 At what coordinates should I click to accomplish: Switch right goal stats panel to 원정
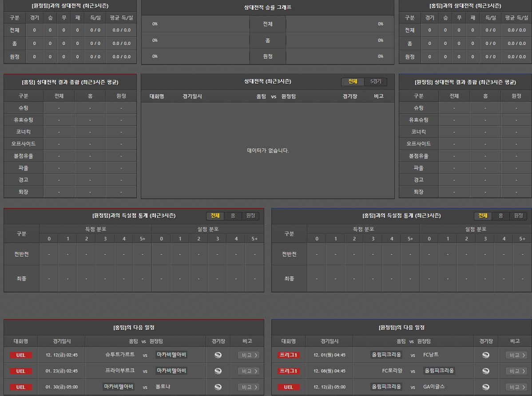pos(518,216)
